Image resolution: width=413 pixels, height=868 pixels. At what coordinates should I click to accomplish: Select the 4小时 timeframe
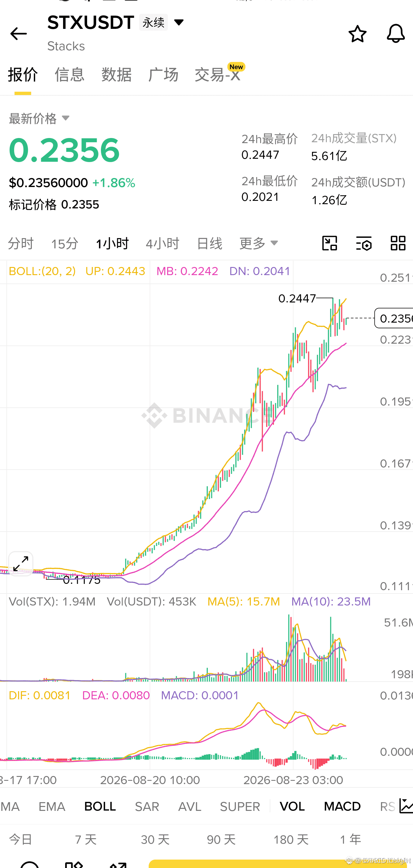point(162,243)
